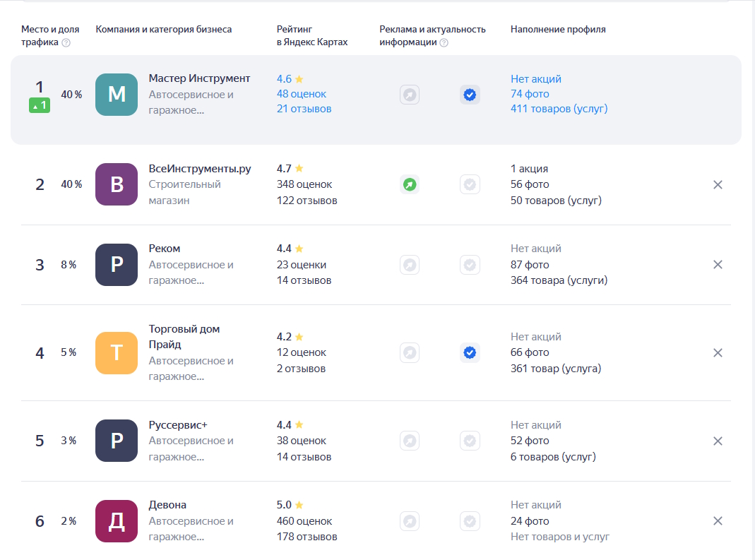Click the green '1' position change badge
Screen dimensions: 755x560
click(x=40, y=105)
